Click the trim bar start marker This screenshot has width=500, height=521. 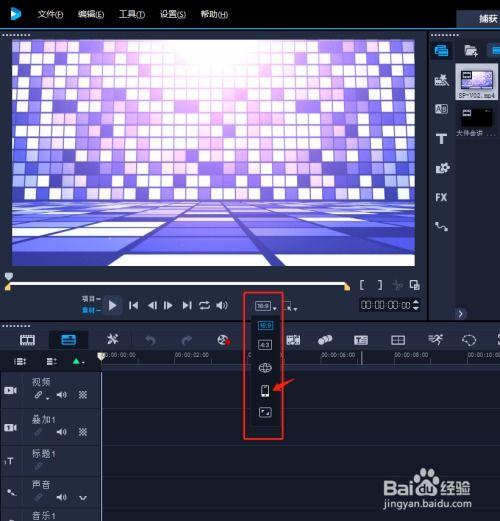tap(7, 287)
